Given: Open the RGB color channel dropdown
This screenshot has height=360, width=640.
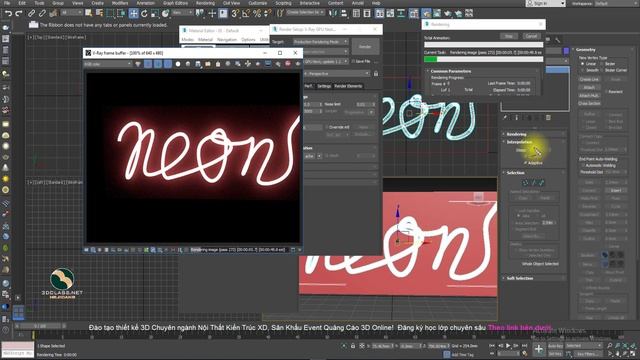Looking at the screenshot, I should [107, 64].
